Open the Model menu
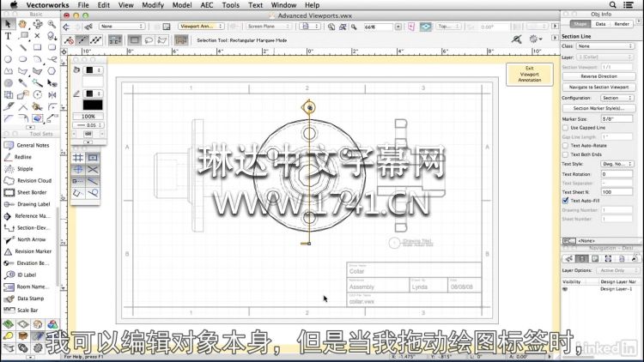Image resolution: width=644 pixels, height=362 pixels. pos(181,5)
